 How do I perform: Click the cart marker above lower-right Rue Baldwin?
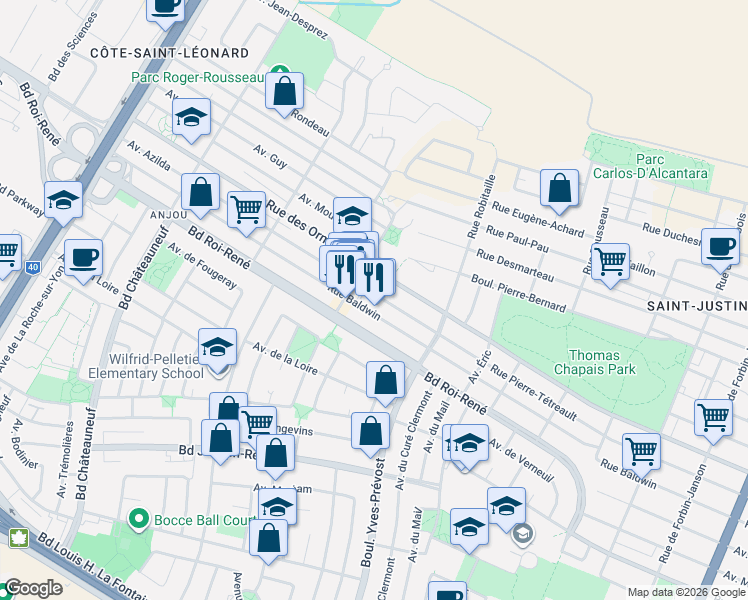click(x=642, y=455)
